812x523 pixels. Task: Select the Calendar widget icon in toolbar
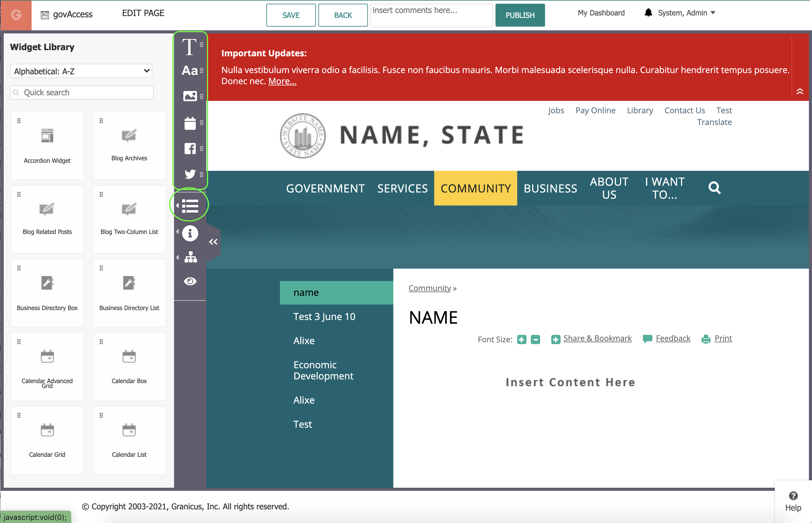(x=190, y=123)
